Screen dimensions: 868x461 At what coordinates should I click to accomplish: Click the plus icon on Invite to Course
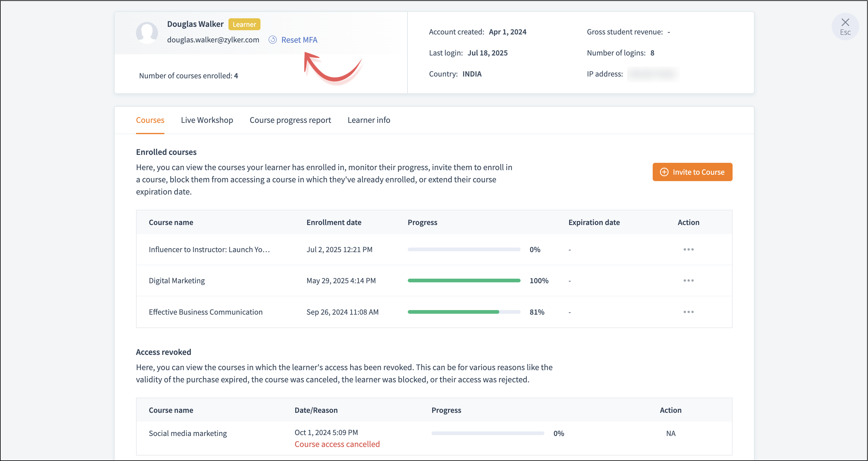664,172
